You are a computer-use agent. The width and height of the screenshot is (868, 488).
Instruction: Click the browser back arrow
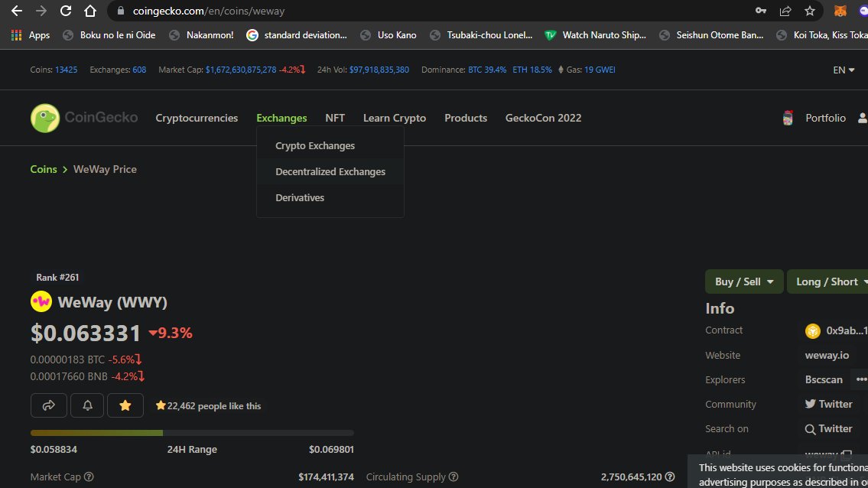tap(17, 11)
